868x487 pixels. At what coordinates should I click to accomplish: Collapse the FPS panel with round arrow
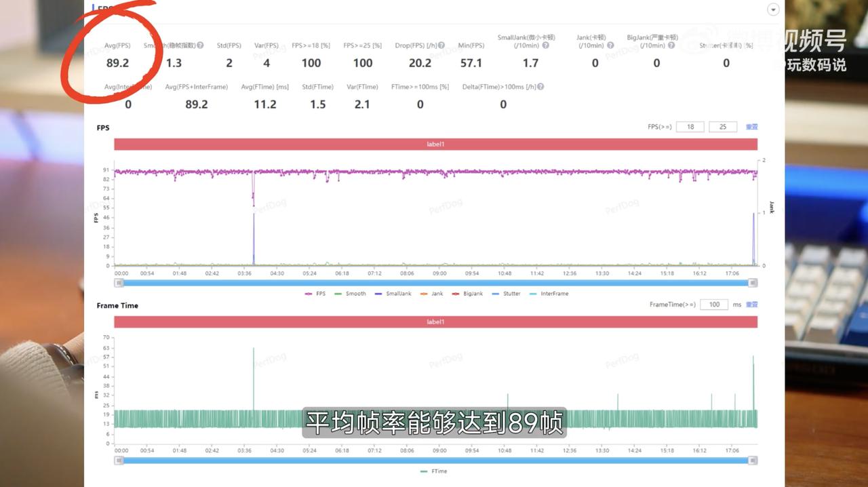pyautogui.click(x=773, y=9)
